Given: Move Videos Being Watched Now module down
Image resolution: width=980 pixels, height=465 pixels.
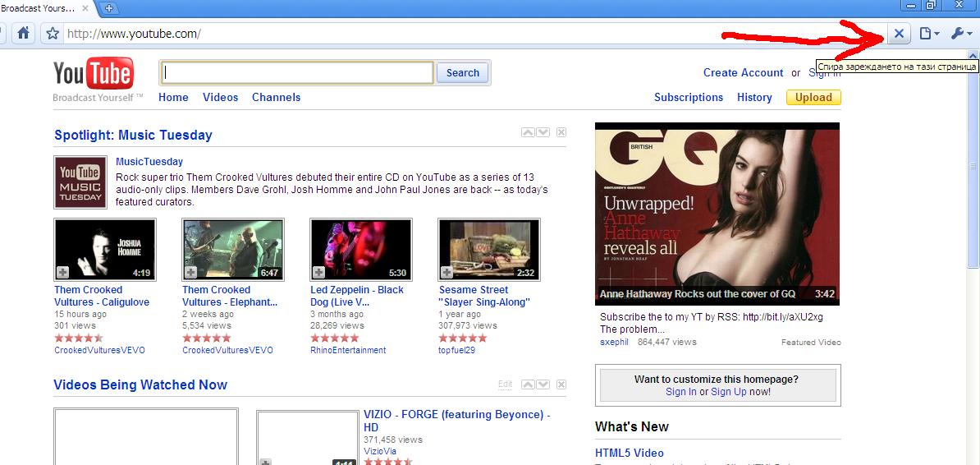Looking at the screenshot, I should pos(542,384).
